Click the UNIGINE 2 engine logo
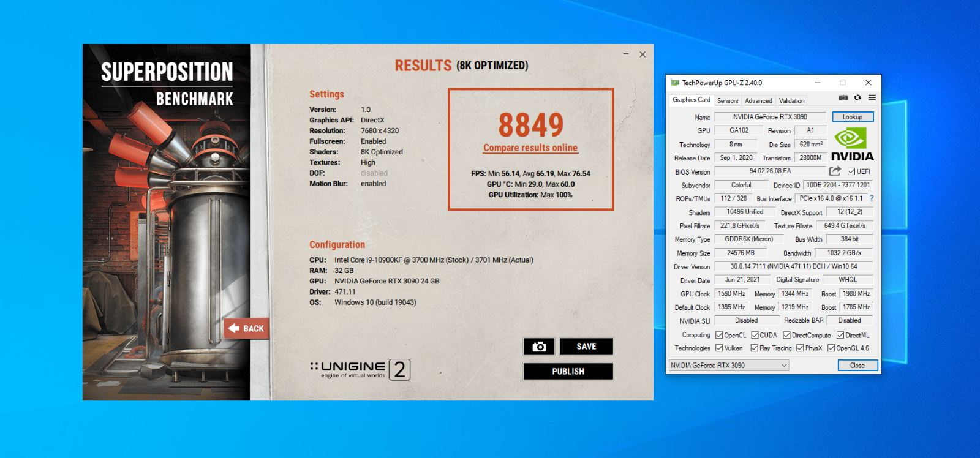 (360, 369)
